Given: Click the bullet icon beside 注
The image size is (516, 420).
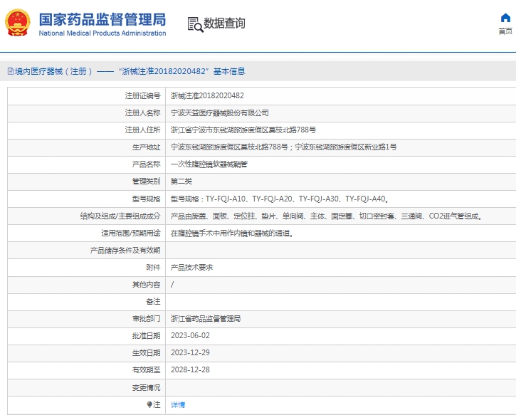Looking at the screenshot, I should [x=149, y=404].
